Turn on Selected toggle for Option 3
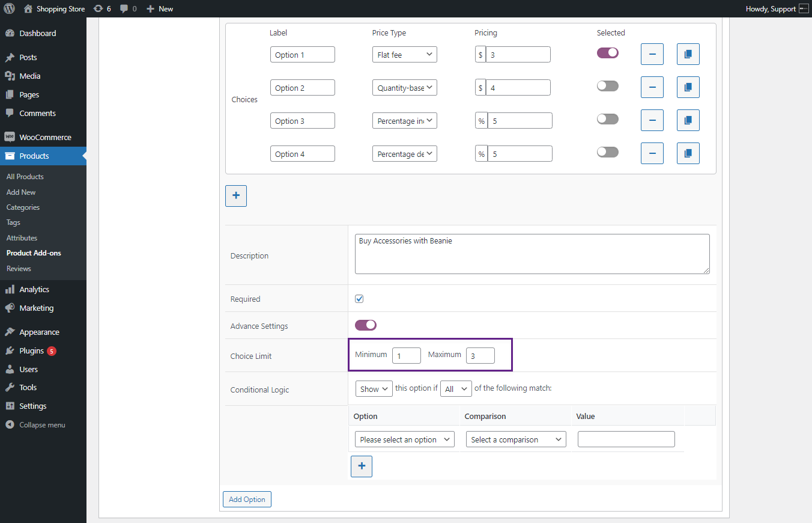 (x=608, y=119)
